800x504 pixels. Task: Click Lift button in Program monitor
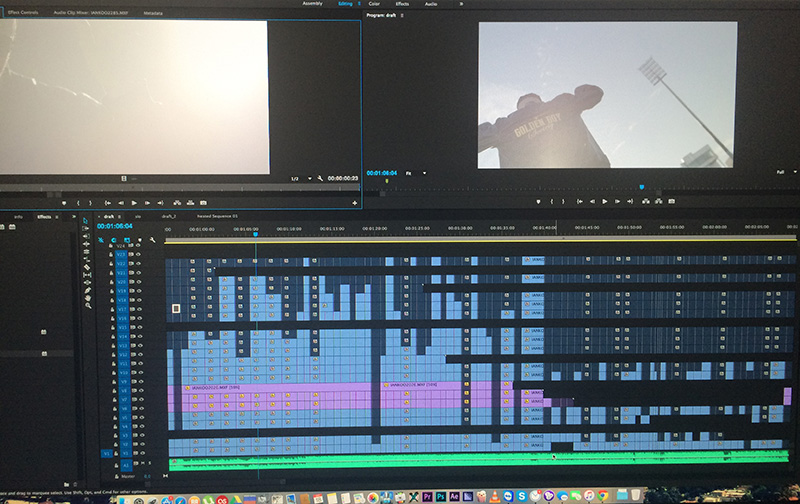pyautogui.click(x=646, y=201)
